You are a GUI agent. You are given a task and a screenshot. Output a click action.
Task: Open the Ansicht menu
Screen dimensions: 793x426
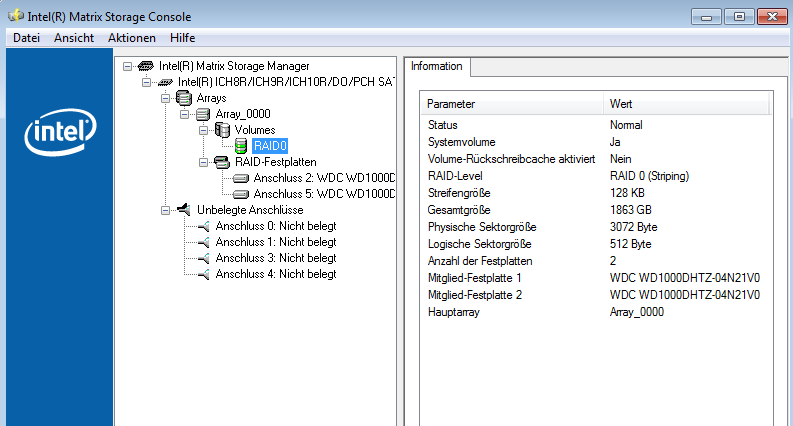74,38
